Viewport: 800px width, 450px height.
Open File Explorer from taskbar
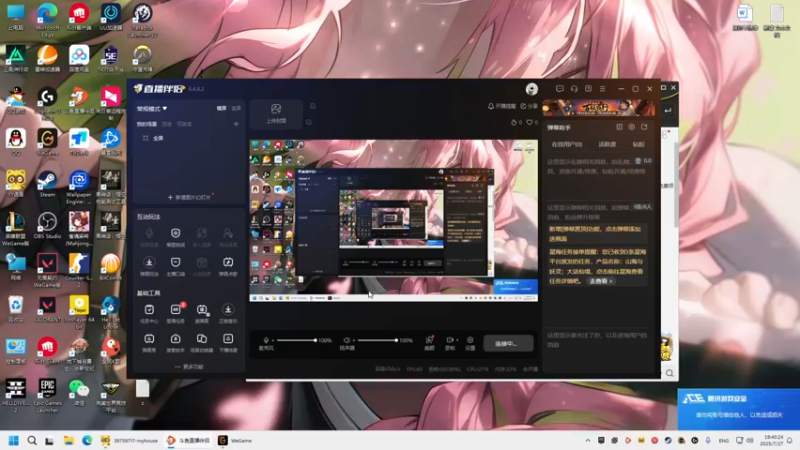point(68,440)
